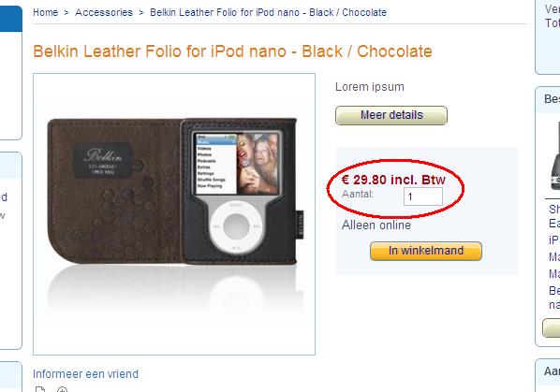
Task: Go to the Accessories breadcrumb
Action: [x=104, y=12]
